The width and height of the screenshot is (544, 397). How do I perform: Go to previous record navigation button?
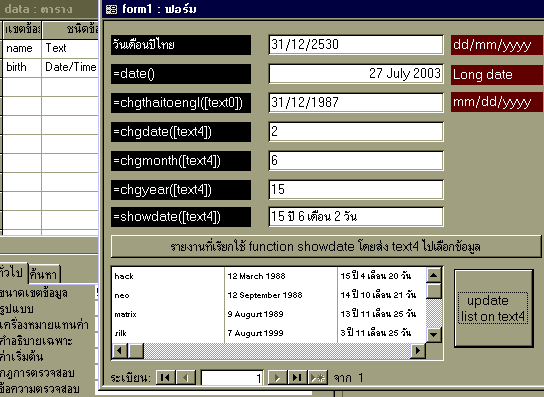click(x=186, y=378)
